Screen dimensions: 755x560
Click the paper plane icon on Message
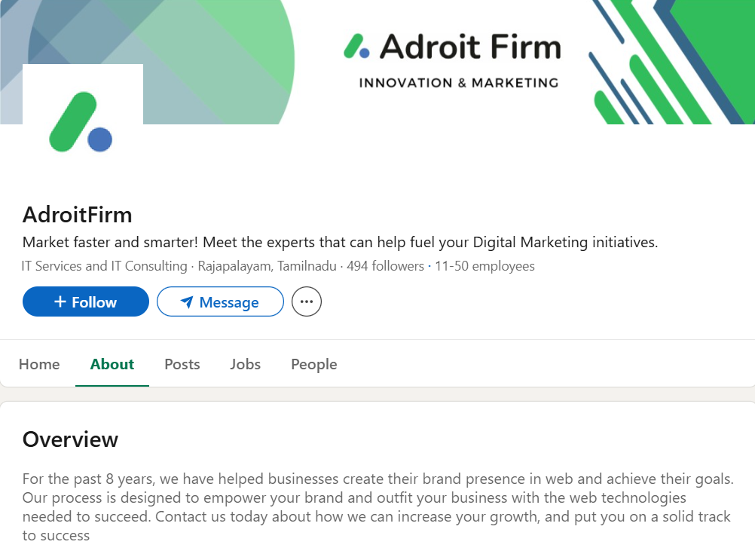pyautogui.click(x=187, y=302)
